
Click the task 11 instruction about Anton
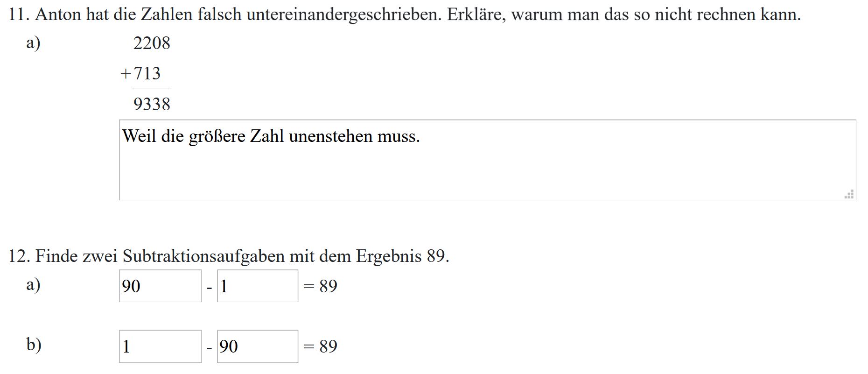[x=404, y=15]
